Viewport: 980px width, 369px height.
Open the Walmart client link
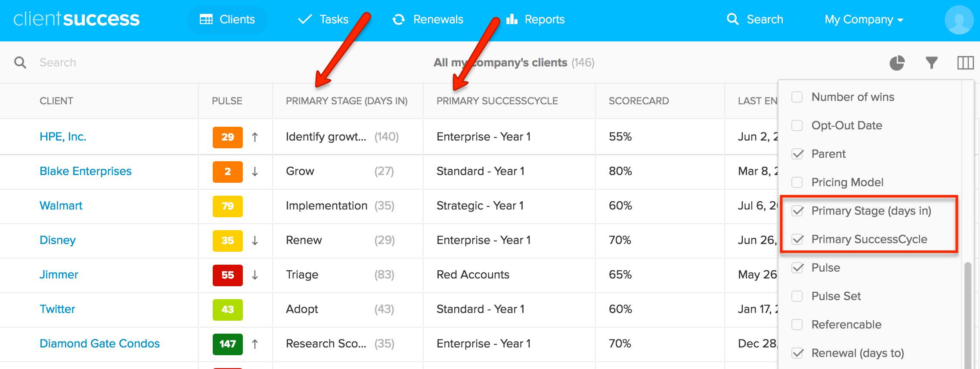61,206
